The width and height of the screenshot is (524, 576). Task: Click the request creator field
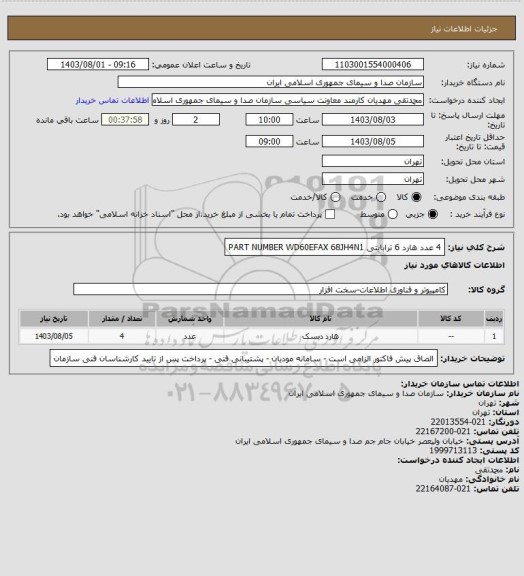click(x=288, y=100)
